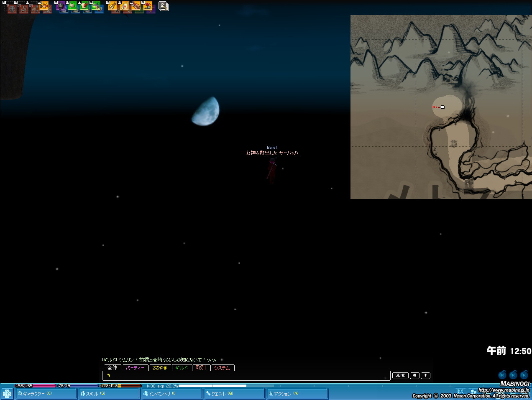Open the クエスト (Q) quest window
This screenshot has width=532, height=400.
(234, 394)
